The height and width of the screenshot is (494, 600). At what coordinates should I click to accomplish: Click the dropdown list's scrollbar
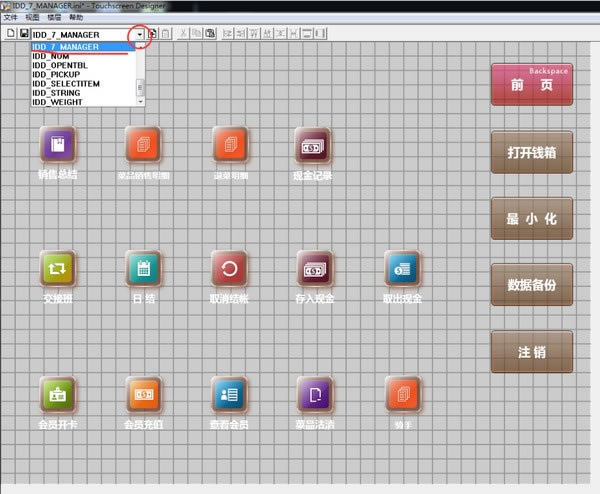pyautogui.click(x=140, y=75)
